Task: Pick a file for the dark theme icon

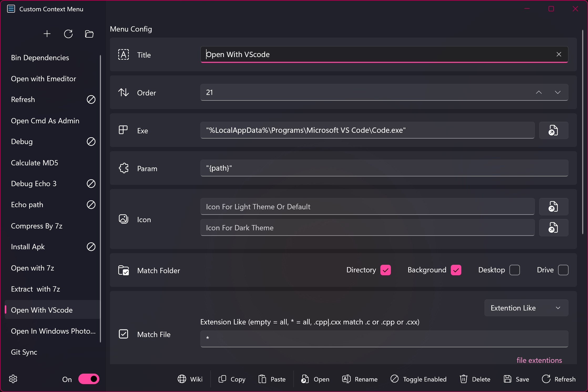Action: click(553, 228)
